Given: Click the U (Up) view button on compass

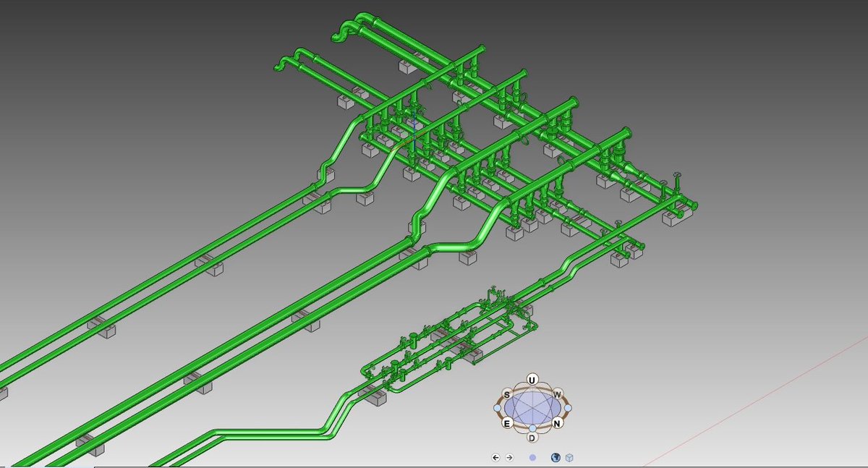Looking at the screenshot, I should pyautogui.click(x=532, y=380).
